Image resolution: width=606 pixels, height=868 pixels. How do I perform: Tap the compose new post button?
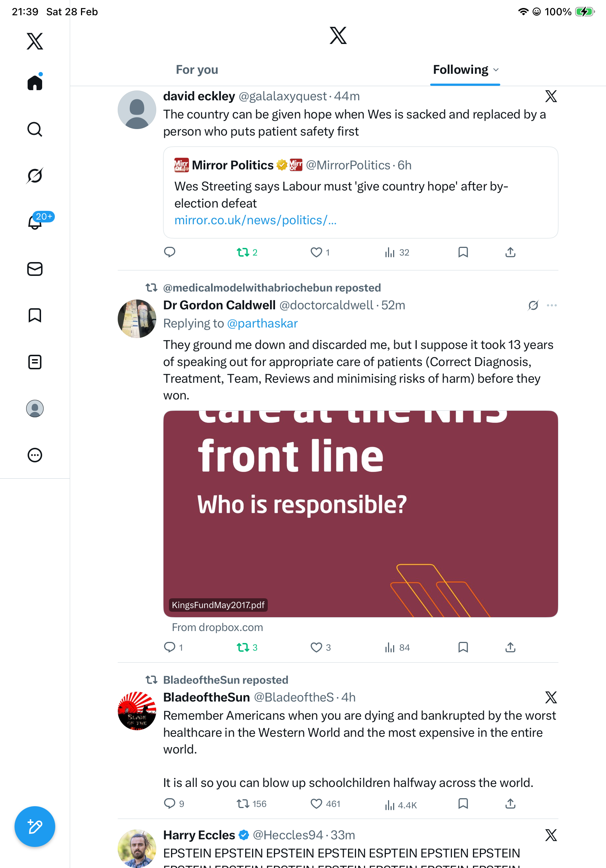tap(35, 827)
